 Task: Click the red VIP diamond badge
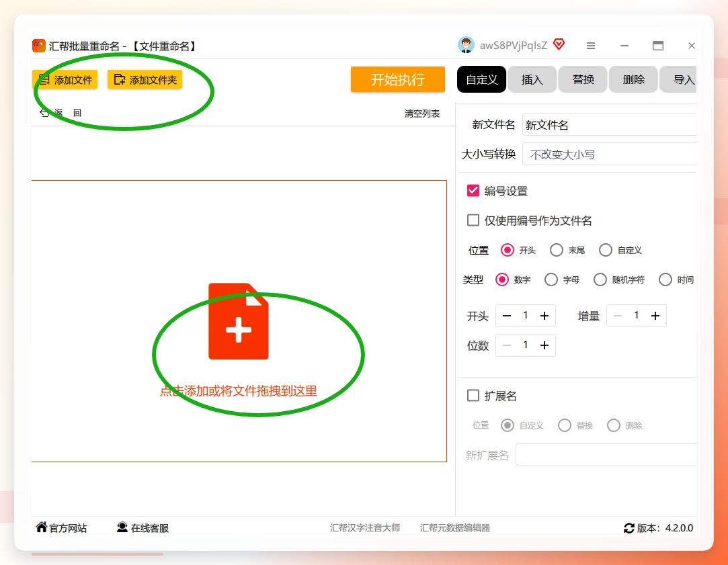[559, 44]
